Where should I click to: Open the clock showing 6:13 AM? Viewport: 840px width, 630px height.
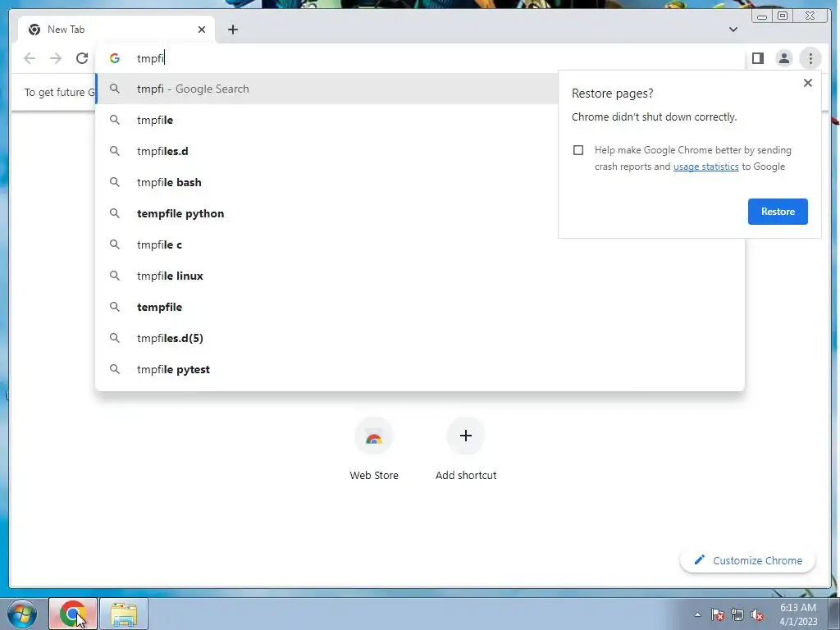click(798, 614)
